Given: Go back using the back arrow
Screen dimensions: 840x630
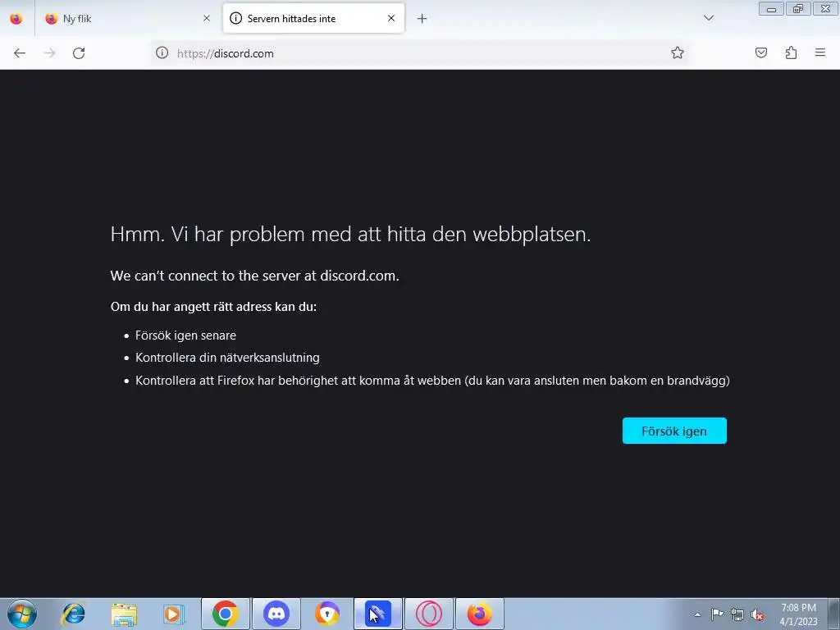Looking at the screenshot, I should [x=20, y=53].
